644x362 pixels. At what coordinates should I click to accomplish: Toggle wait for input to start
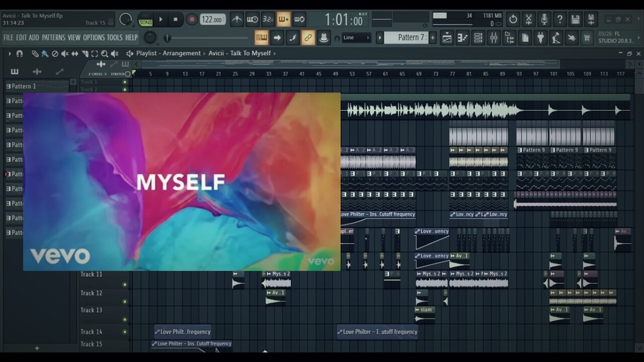click(252, 19)
